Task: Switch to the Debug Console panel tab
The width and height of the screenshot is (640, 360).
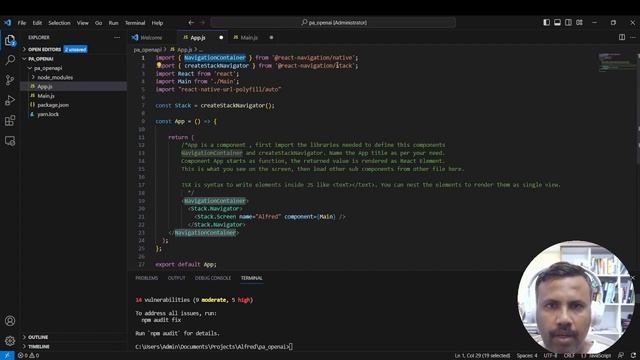Action: pos(213,278)
